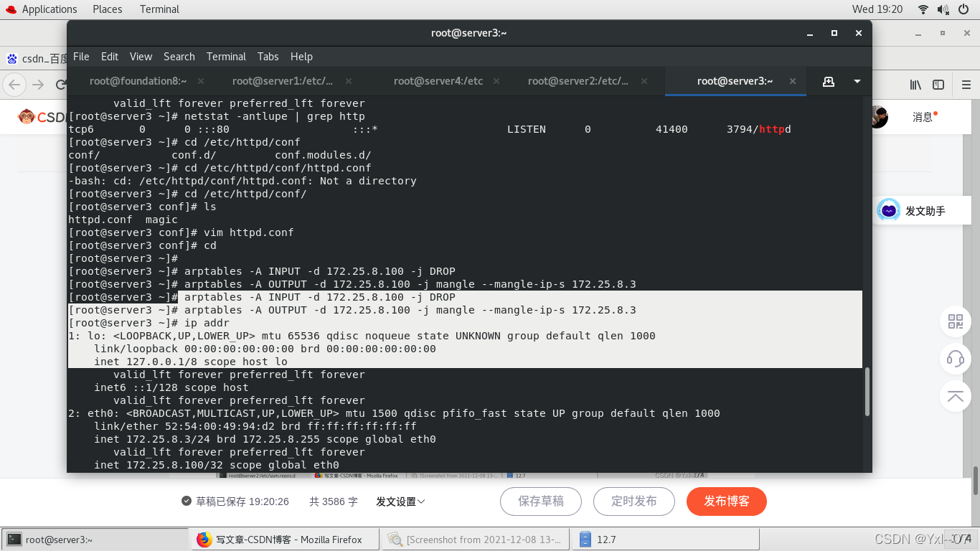Open terminal View menu
The image size is (980, 551).
141,57
